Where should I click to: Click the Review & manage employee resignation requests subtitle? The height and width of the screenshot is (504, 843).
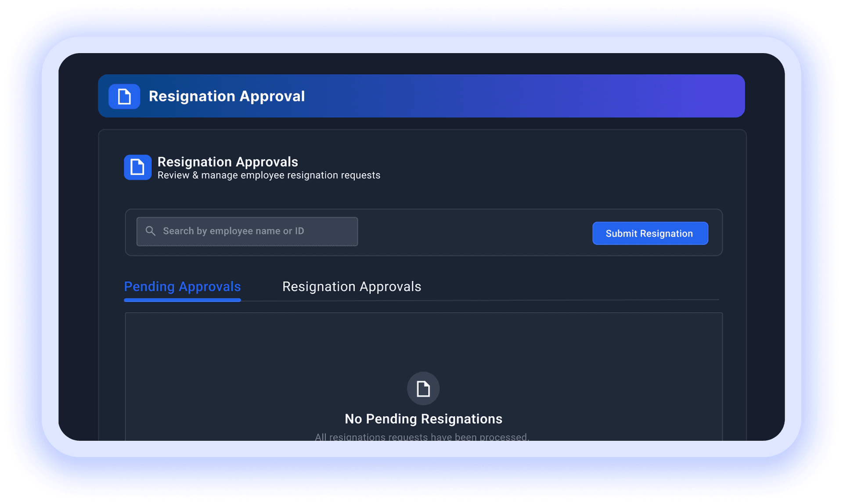[x=269, y=175]
